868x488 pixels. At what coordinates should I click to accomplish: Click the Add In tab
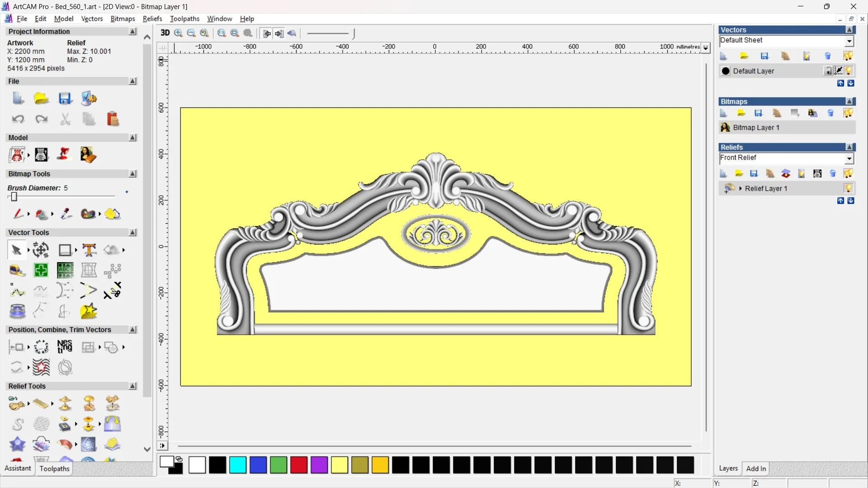tap(756, 469)
